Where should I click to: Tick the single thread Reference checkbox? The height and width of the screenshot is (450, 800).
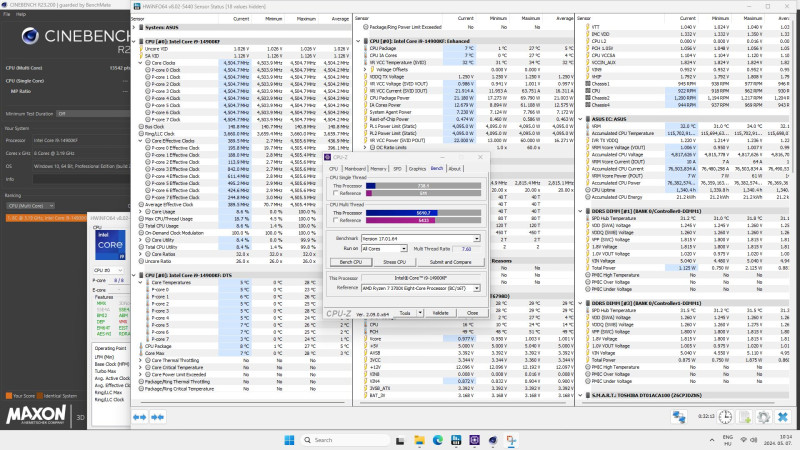(335, 193)
